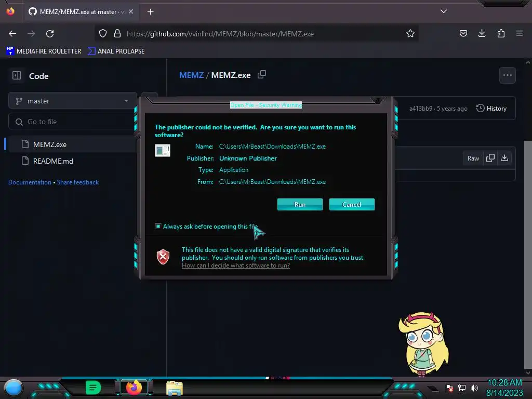Open How can I decide what software to run link
Image resolution: width=532 pixels, height=399 pixels.
click(x=236, y=265)
